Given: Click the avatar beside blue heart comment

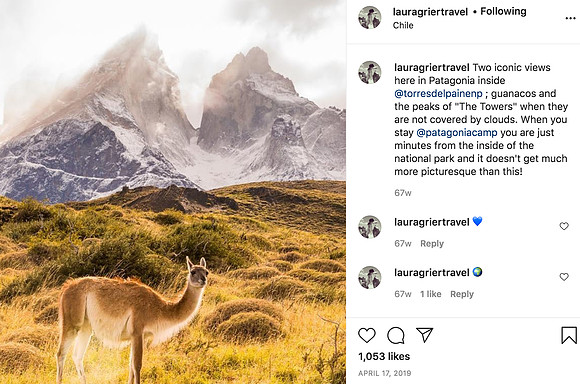Looking at the screenshot, I should point(370,227).
